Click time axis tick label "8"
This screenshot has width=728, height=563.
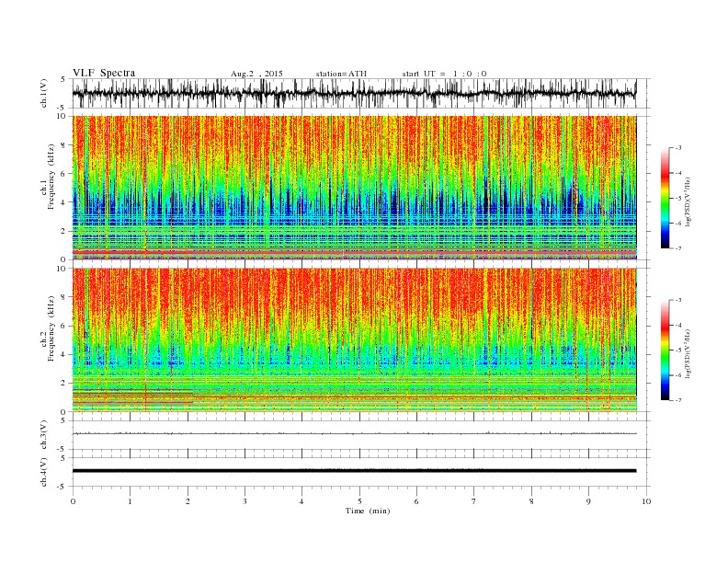pyautogui.click(x=531, y=501)
